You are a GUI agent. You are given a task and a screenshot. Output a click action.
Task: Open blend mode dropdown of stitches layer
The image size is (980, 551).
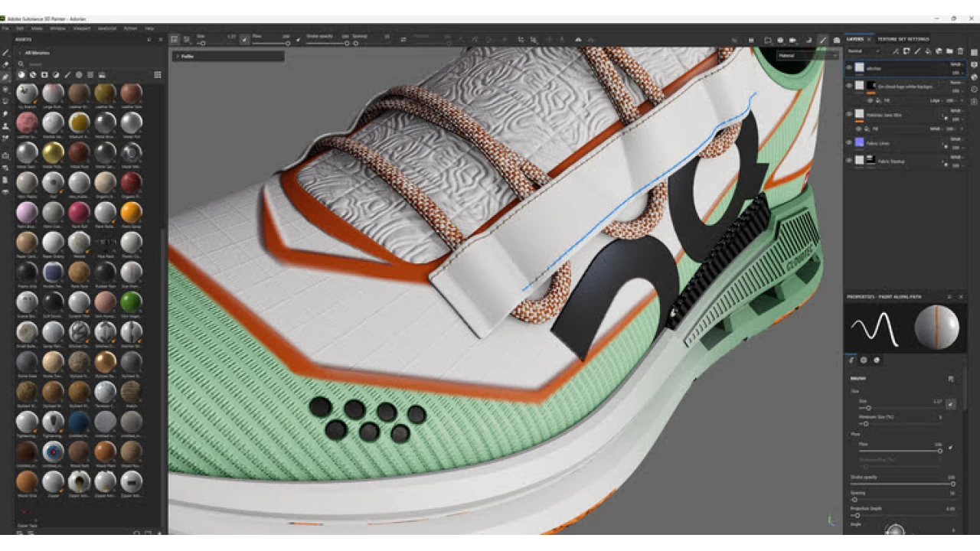click(955, 65)
